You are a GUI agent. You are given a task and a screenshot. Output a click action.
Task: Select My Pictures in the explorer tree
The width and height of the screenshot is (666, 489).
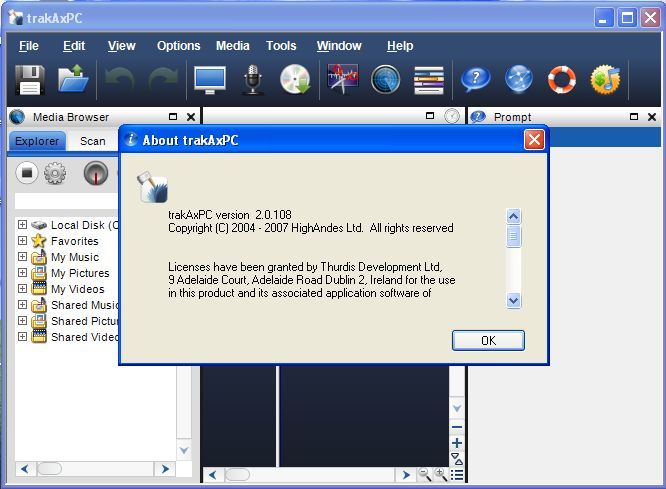click(80, 273)
